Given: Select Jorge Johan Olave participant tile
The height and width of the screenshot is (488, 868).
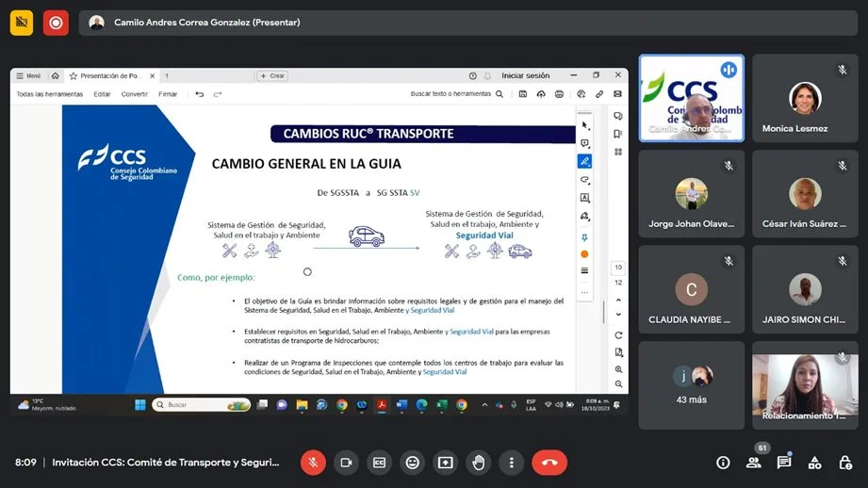Looking at the screenshot, I should click(x=692, y=194).
